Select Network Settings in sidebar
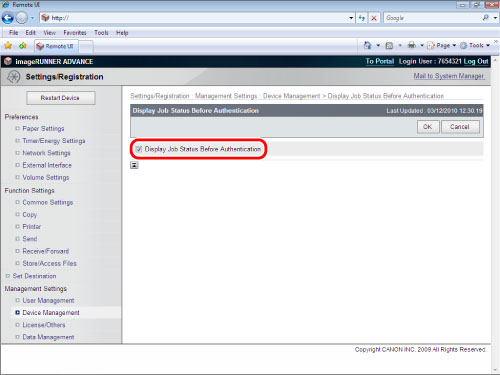500x375 pixels. 46,153
